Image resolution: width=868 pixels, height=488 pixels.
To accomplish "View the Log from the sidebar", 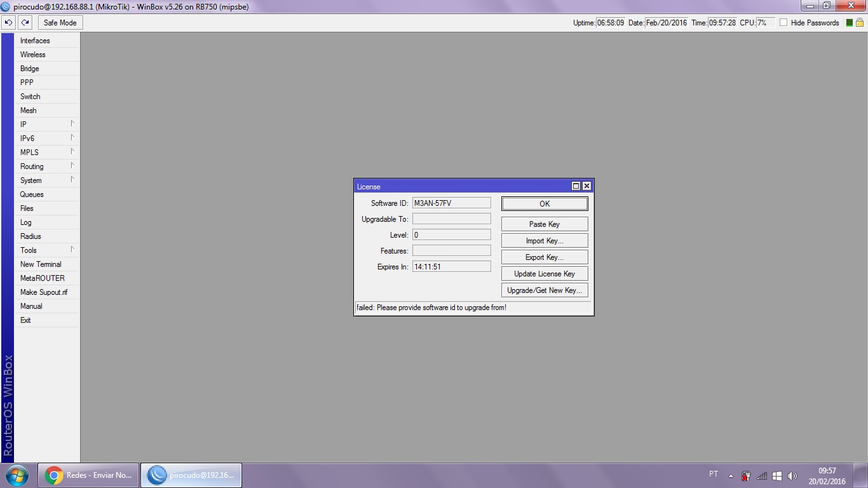I will click(x=47, y=222).
